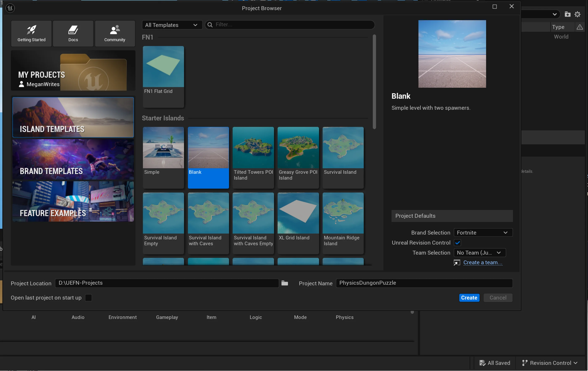Click the Create button

pyautogui.click(x=469, y=298)
